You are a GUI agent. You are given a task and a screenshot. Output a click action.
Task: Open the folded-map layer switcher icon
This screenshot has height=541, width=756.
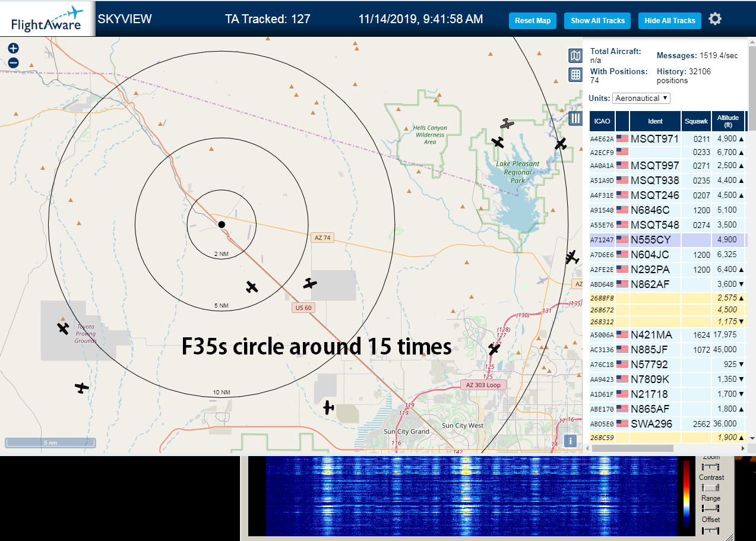click(x=575, y=56)
